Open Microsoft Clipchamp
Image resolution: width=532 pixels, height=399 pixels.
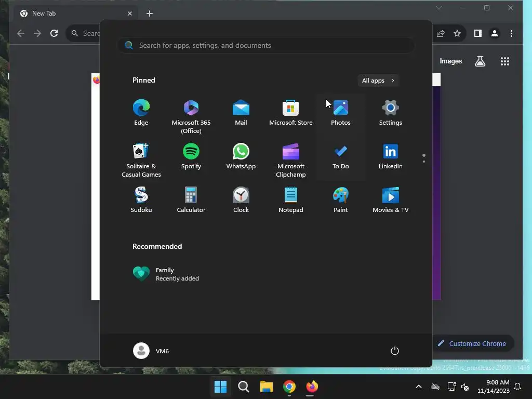pos(291,160)
